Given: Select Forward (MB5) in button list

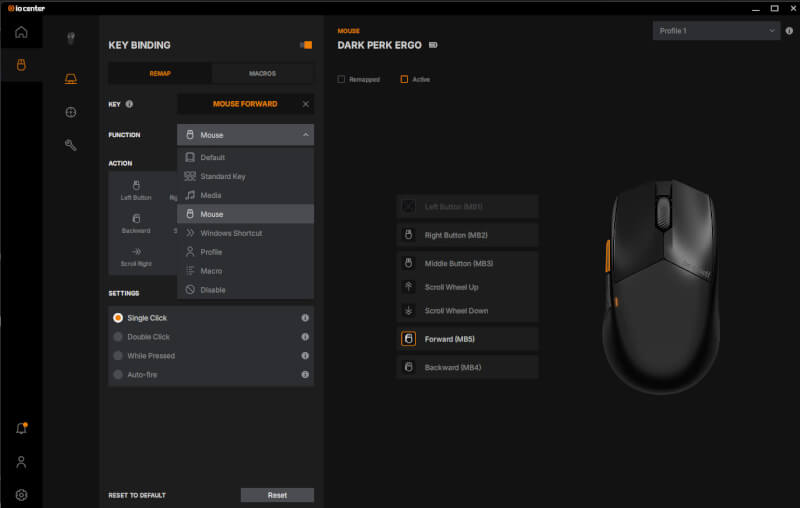Looking at the screenshot, I should pos(467,339).
